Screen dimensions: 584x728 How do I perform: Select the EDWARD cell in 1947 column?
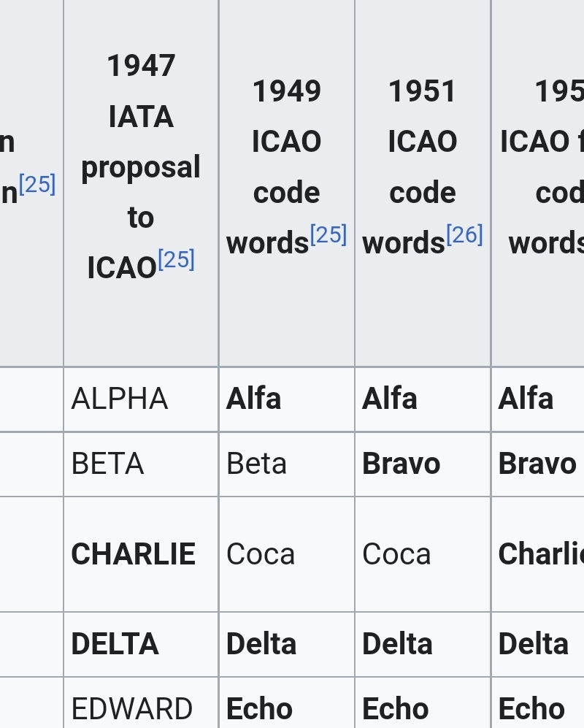[141, 702]
